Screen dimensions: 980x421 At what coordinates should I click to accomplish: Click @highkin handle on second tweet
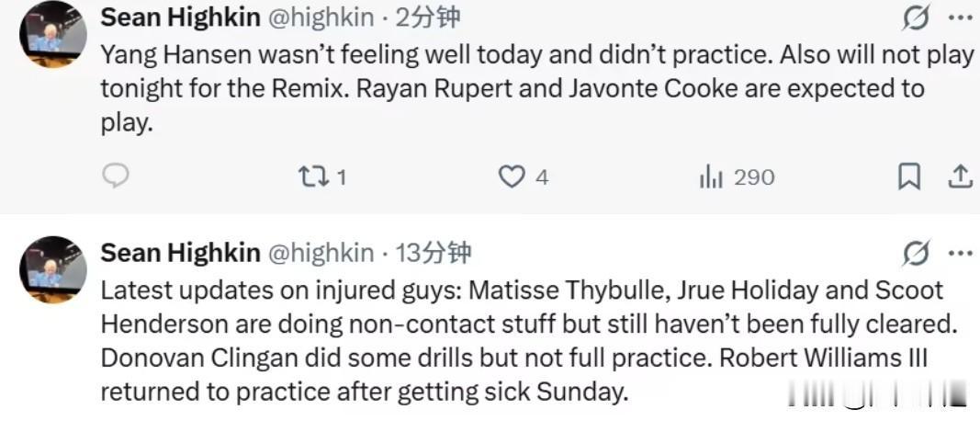click(x=321, y=253)
